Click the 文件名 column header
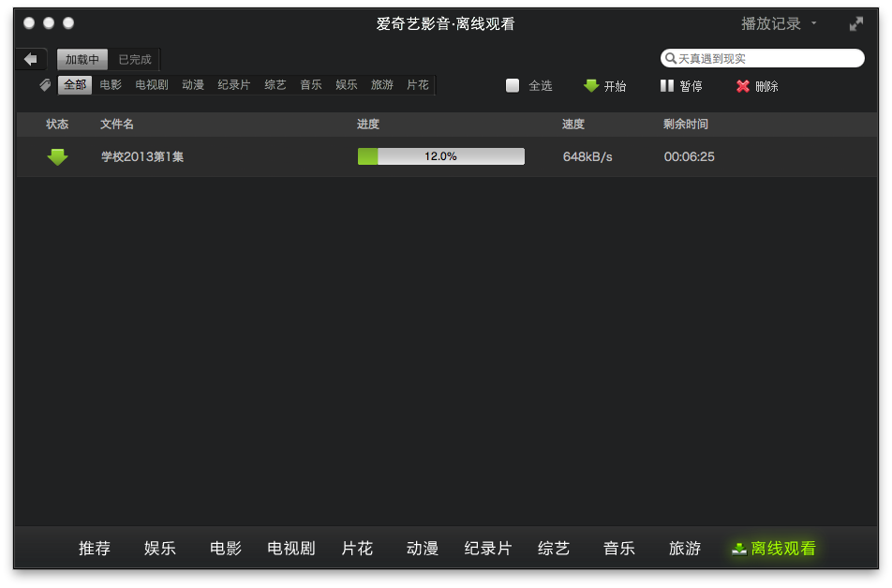892x588 pixels. click(117, 124)
